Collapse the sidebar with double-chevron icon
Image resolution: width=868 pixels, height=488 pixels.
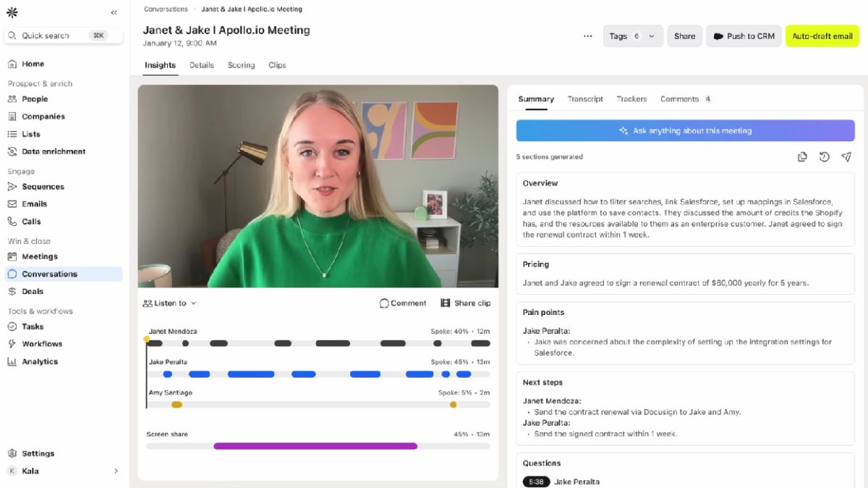tap(114, 12)
